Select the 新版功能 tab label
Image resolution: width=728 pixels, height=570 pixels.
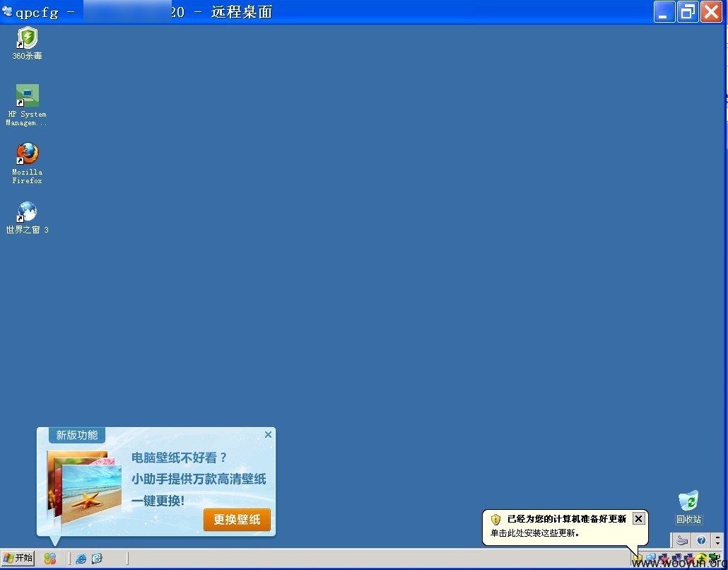(x=77, y=436)
